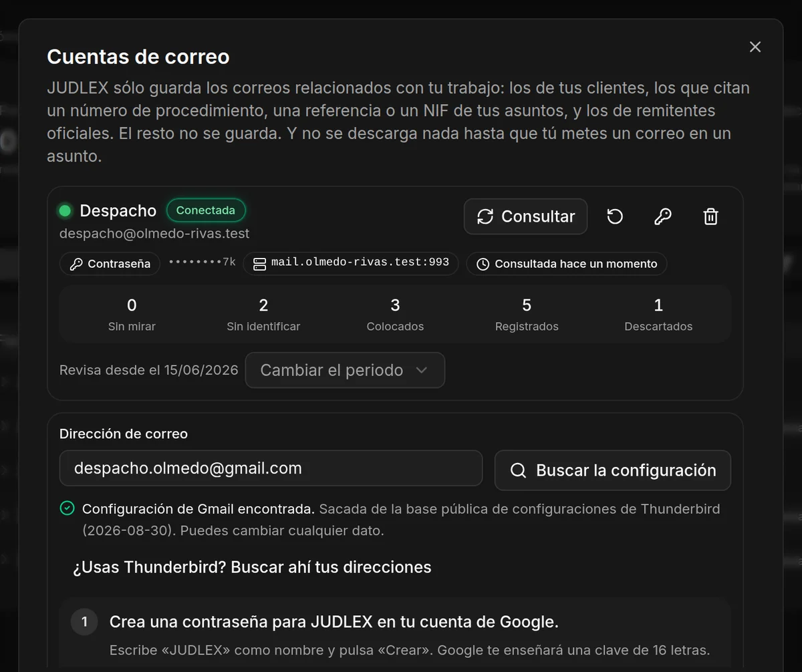Open the Cambiar el periodo dropdown
Image resolution: width=802 pixels, height=672 pixels.
coord(345,370)
